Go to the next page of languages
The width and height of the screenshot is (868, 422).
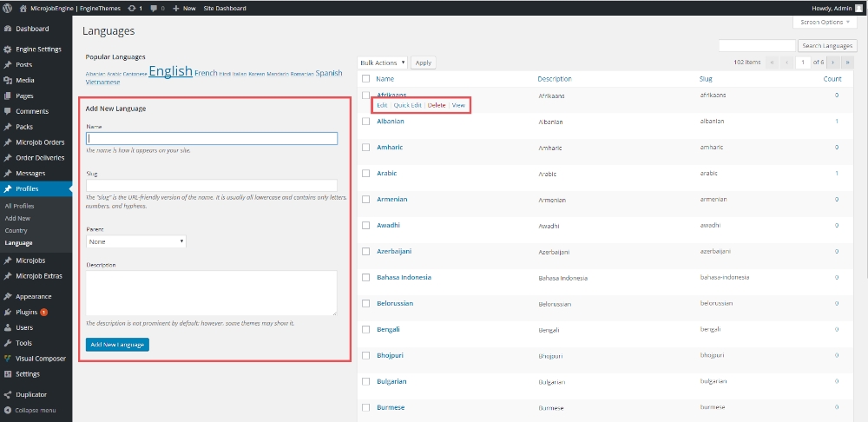pyautogui.click(x=834, y=63)
